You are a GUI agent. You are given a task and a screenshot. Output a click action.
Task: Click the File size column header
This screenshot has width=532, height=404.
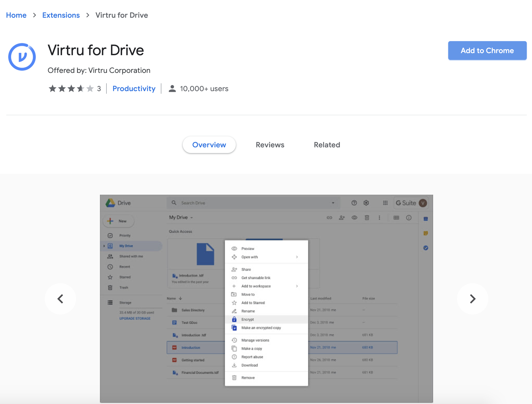click(369, 299)
